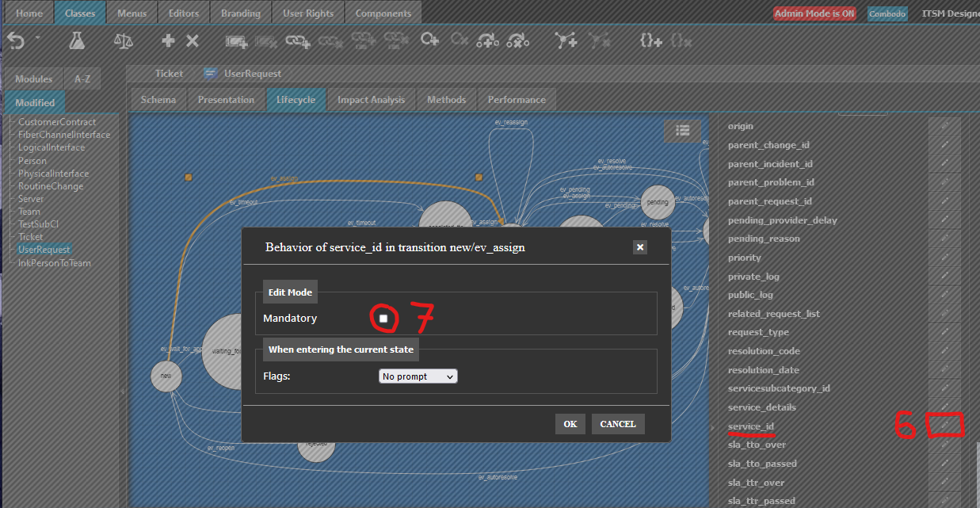The height and width of the screenshot is (508, 980).
Task: Open the undo history dropdown arrow
Action: click(x=37, y=38)
